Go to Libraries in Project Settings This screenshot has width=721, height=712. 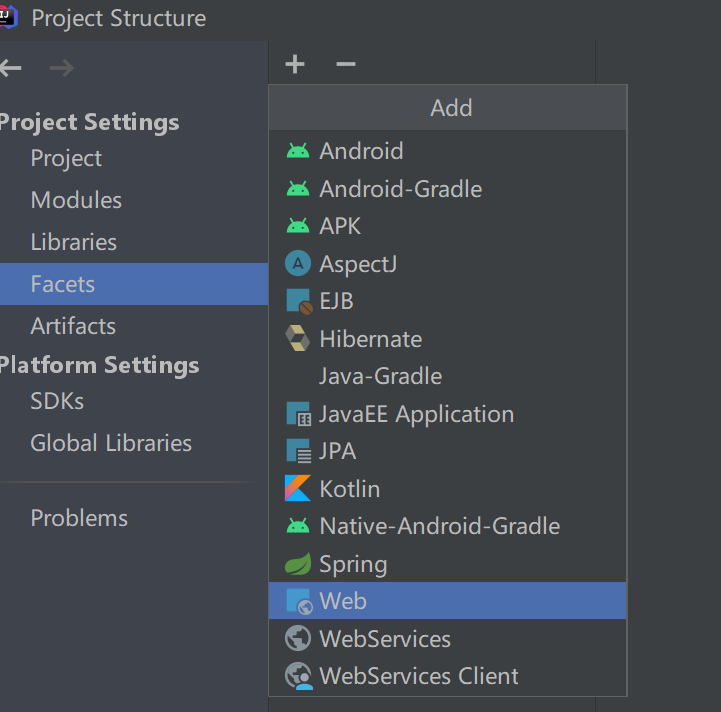[73, 242]
